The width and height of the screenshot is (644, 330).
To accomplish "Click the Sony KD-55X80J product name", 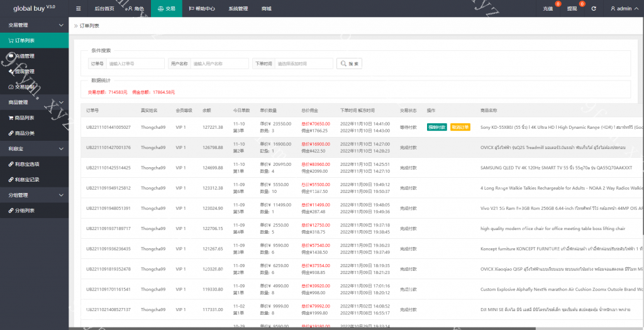I will pyautogui.click(x=562, y=127).
